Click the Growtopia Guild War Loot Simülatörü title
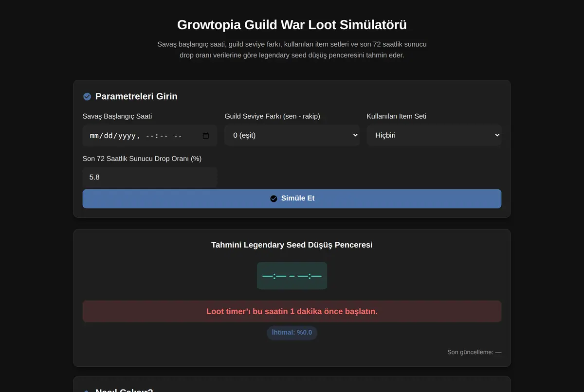 [292, 25]
